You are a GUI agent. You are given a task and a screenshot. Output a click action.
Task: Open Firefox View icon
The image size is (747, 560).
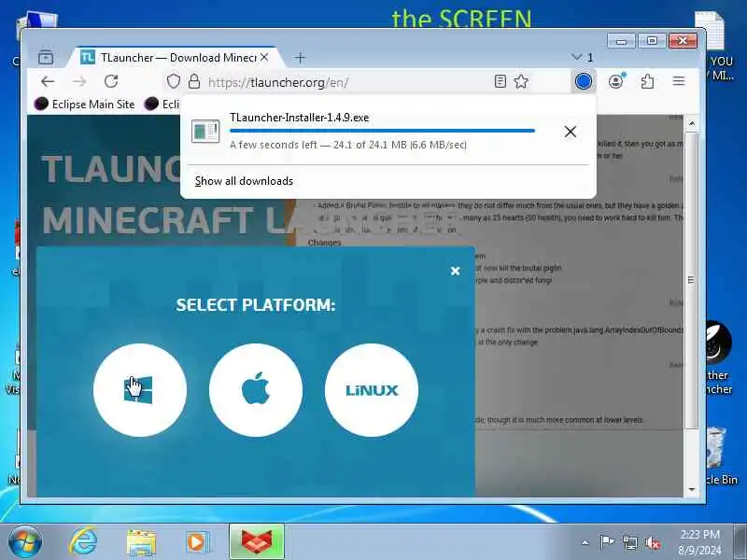(x=46, y=58)
